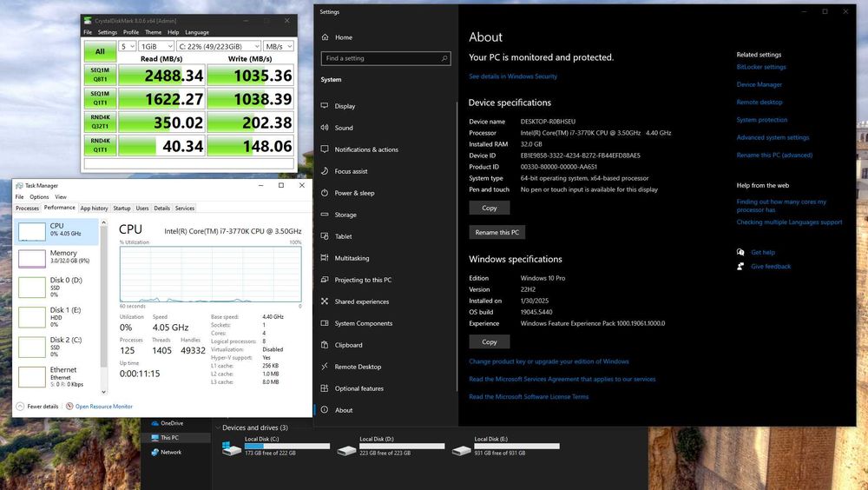Screen dimensions: 868x490
Task: Open CrystalDiskMark Settings menu
Action: pos(108,32)
